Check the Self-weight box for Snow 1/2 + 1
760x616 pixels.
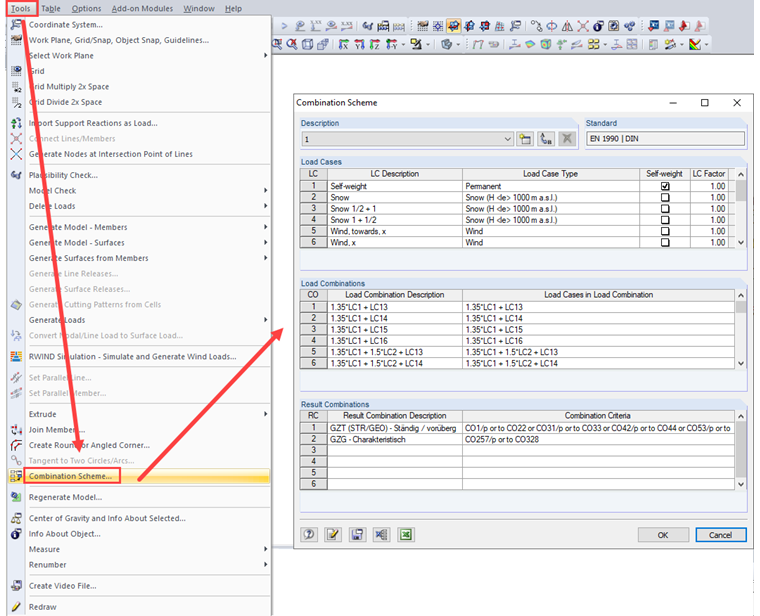[665, 208]
